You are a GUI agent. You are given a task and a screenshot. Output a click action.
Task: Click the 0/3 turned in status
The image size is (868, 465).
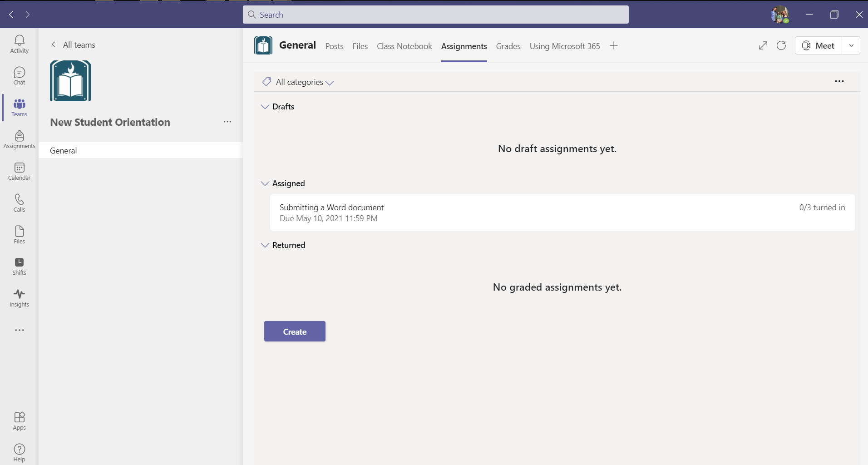point(822,208)
